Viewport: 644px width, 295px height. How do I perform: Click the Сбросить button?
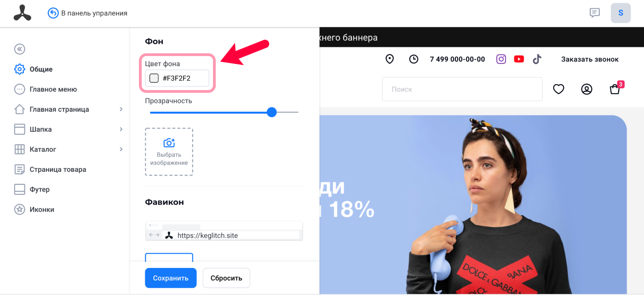tap(226, 278)
